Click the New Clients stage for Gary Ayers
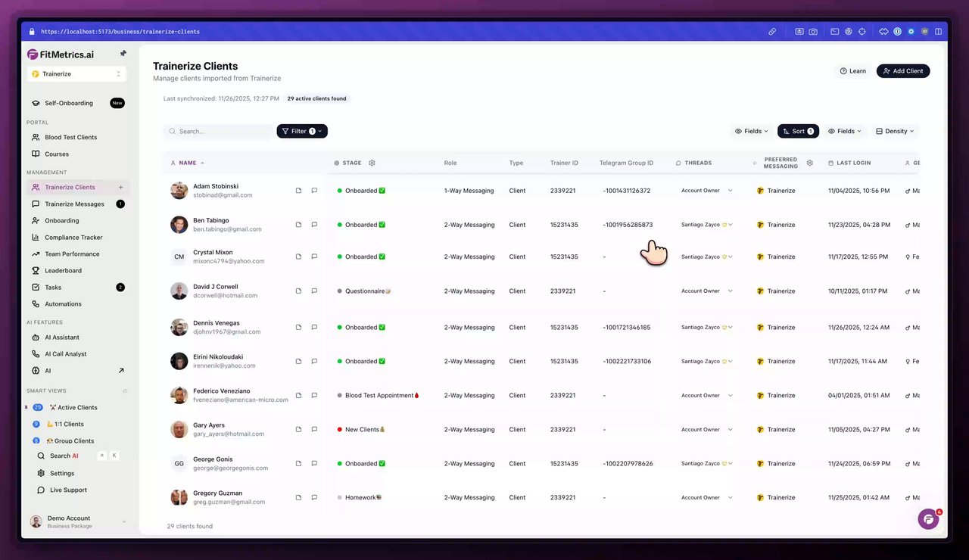This screenshot has height=560, width=969. (x=362, y=430)
